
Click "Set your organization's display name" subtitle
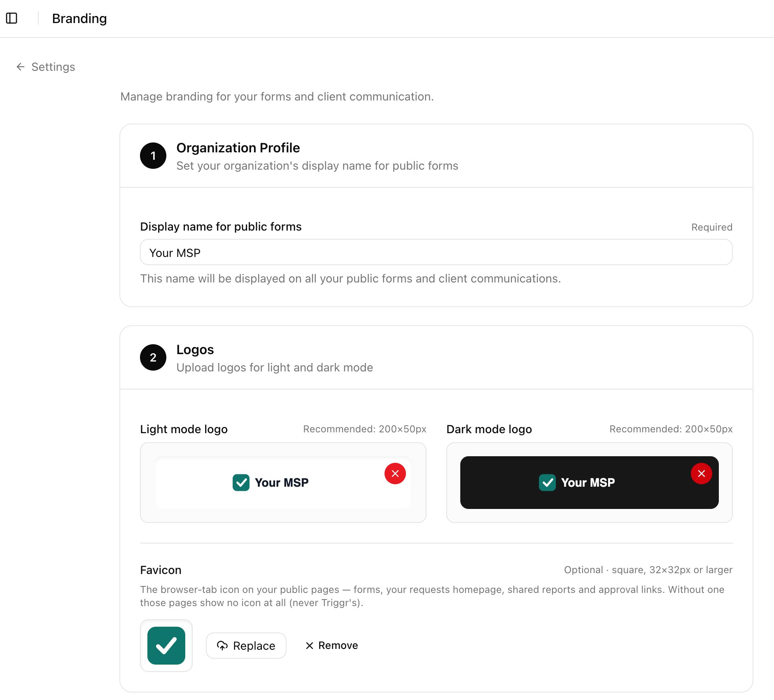317,166
